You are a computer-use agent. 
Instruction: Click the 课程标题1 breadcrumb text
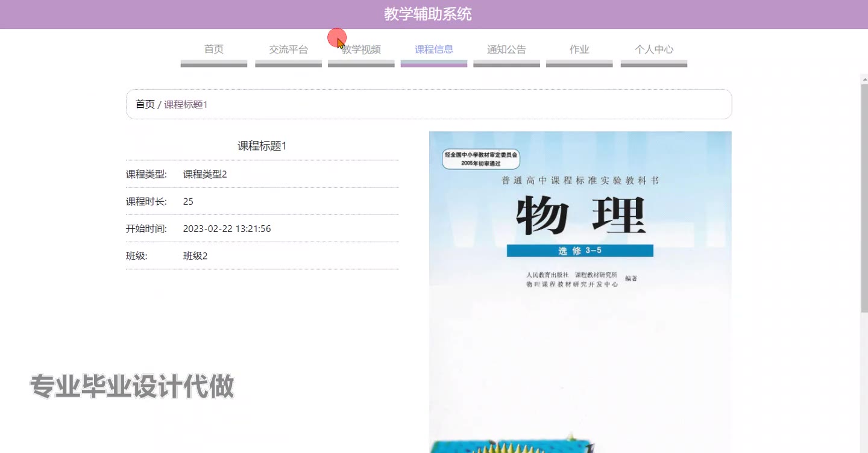coord(186,104)
